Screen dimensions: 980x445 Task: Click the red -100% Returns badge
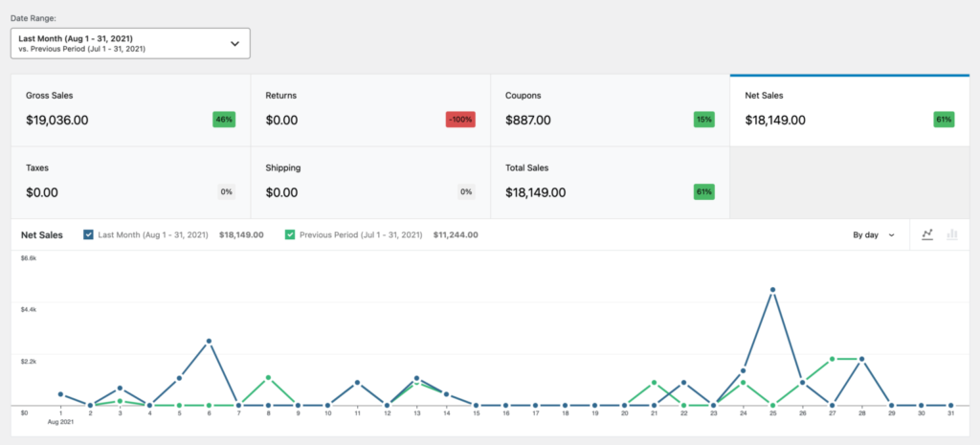461,120
